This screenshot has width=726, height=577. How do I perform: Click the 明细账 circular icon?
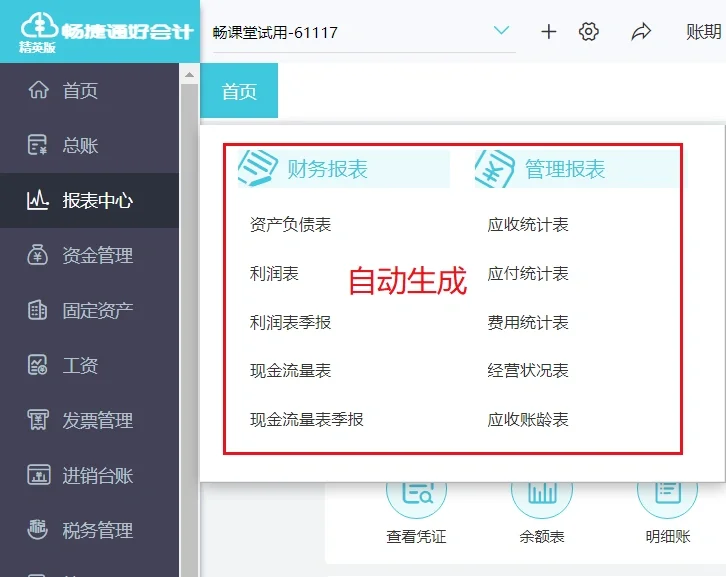pyautogui.click(x=667, y=500)
